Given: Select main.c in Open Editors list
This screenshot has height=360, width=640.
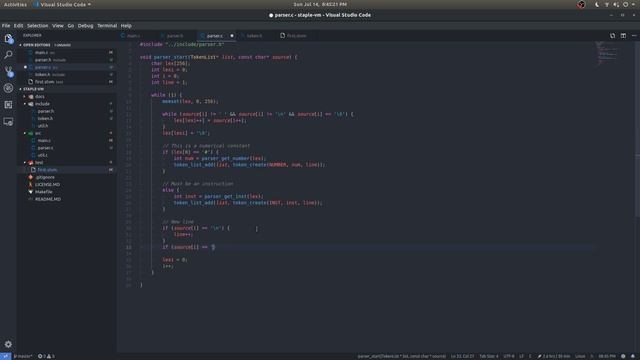Looking at the screenshot, I should click(67, 53).
